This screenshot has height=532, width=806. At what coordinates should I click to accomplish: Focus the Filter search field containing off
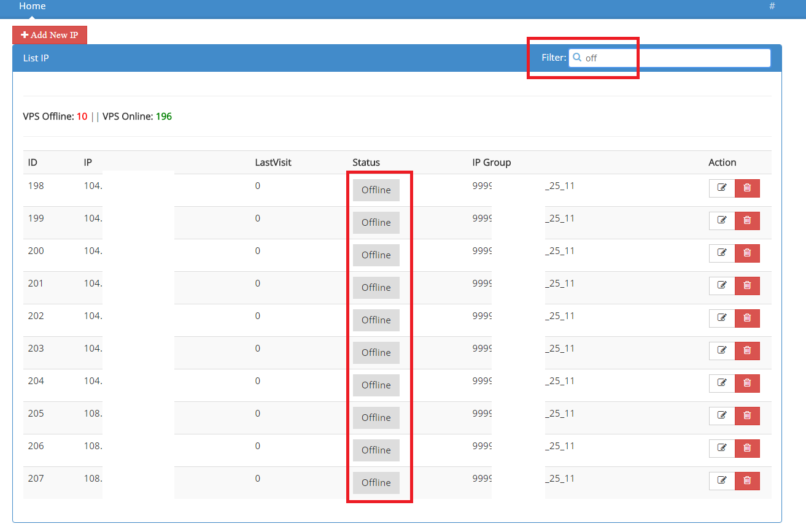tap(670, 58)
